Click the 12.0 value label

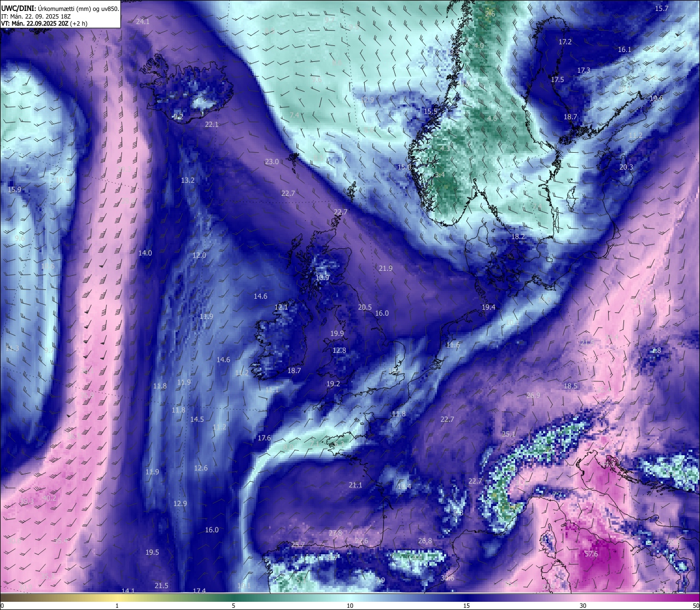coord(199,255)
